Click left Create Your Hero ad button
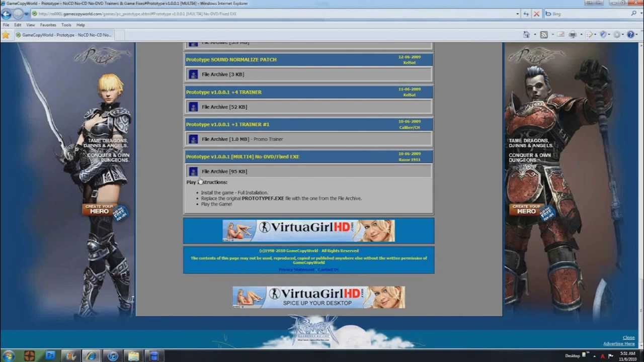644x362 pixels. pos(99,210)
